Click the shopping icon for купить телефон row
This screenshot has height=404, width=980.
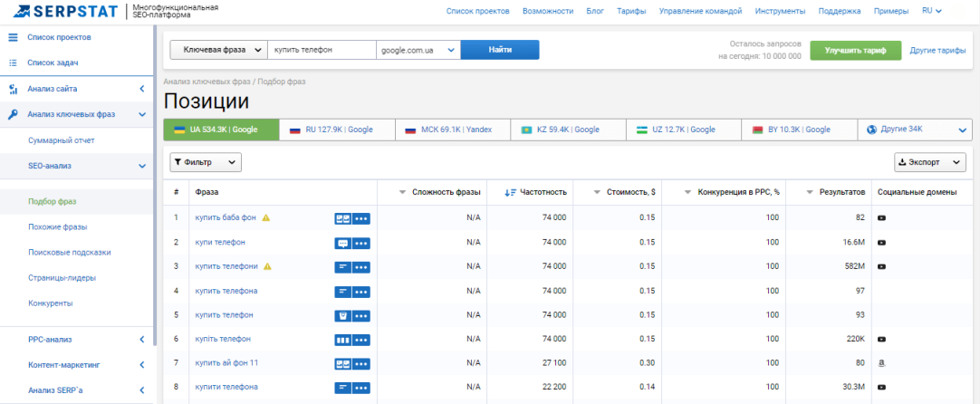[x=342, y=315]
